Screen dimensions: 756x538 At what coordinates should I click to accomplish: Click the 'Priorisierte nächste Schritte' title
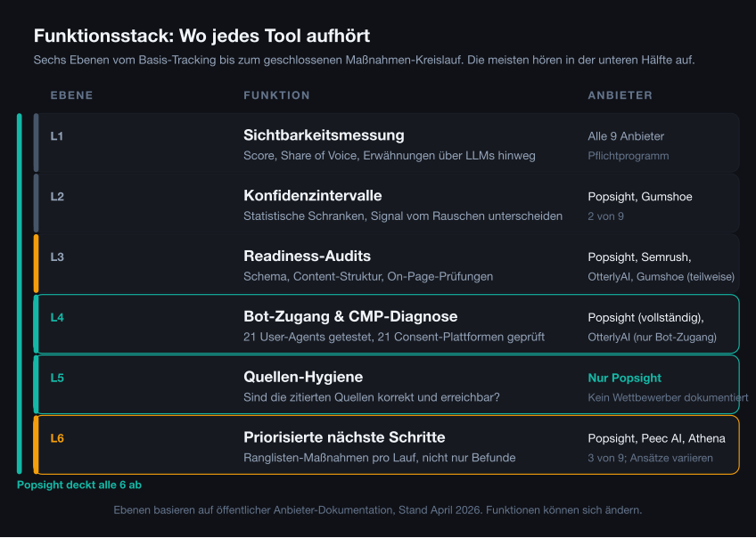344,437
